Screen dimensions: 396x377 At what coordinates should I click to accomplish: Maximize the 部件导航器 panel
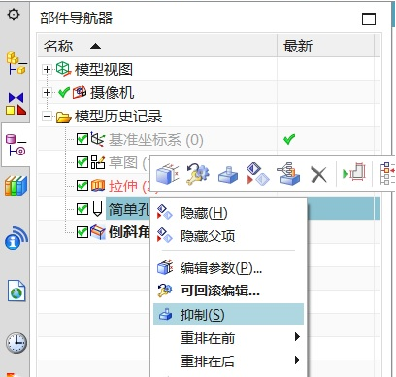pyautogui.click(x=369, y=19)
